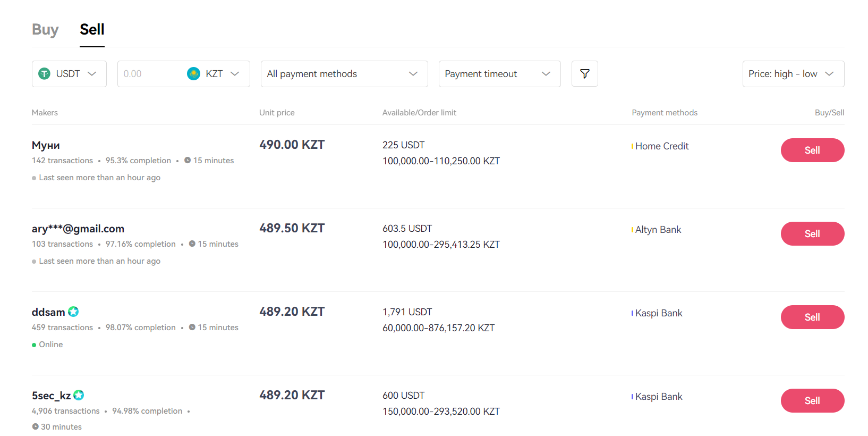Click 98.07% completion under ddsam
Viewport: 868px width, 436px height.
click(x=141, y=328)
